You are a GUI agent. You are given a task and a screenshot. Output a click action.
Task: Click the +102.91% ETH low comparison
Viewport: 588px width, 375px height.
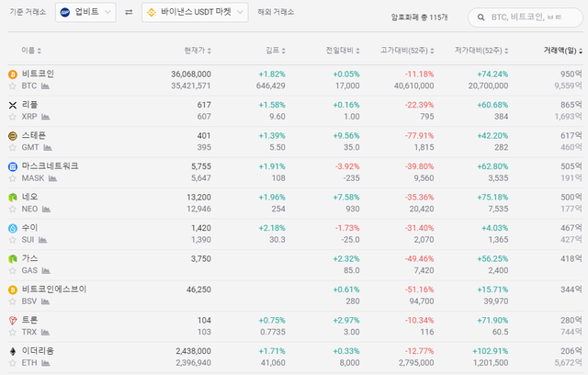tap(490, 351)
